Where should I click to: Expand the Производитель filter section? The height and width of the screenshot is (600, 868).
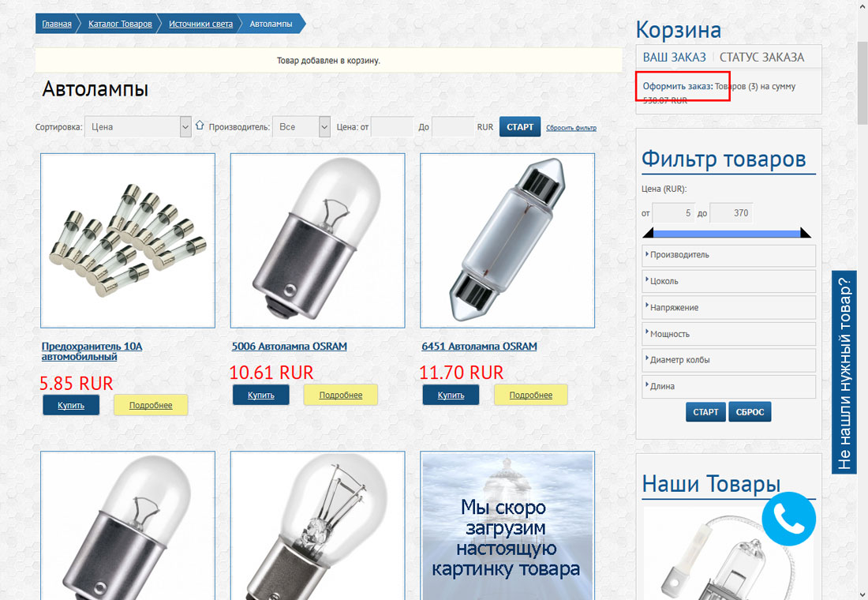click(728, 255)
